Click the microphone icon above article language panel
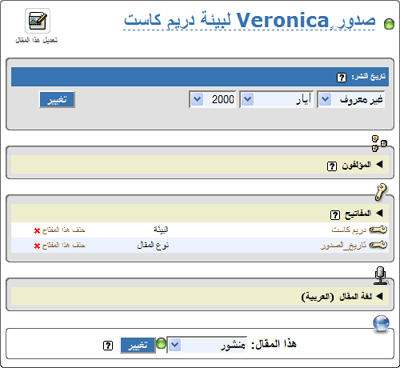Screen dimensions: 400x368 [x=381, y=276]
